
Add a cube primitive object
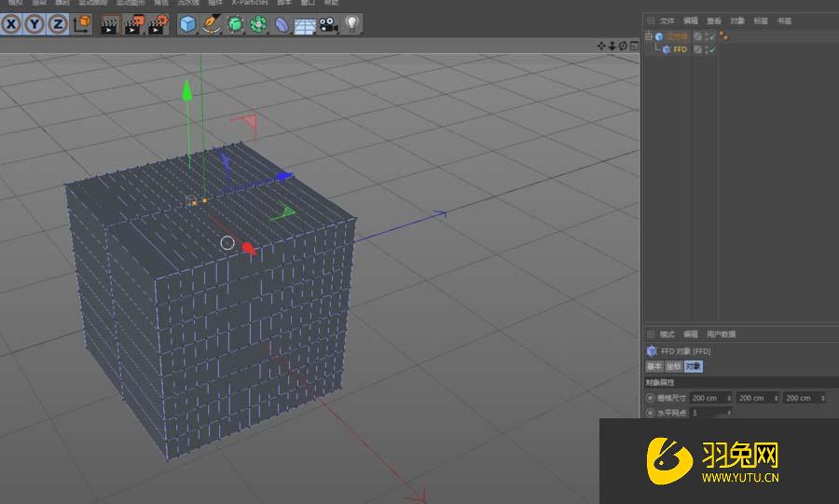click(x=188, y=24)
